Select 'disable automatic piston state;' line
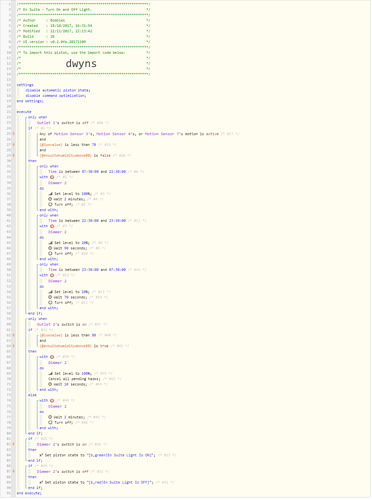 click(58, 90)
